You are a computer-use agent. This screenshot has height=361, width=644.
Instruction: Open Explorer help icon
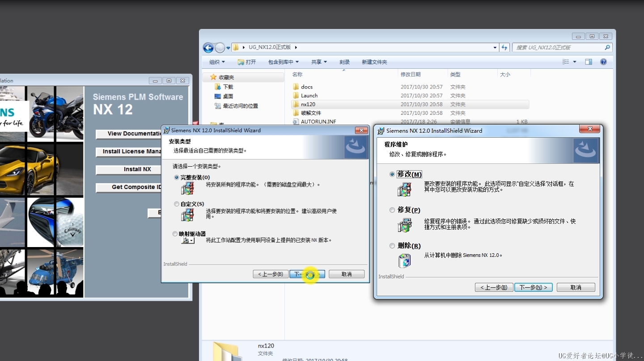(603, 62)
